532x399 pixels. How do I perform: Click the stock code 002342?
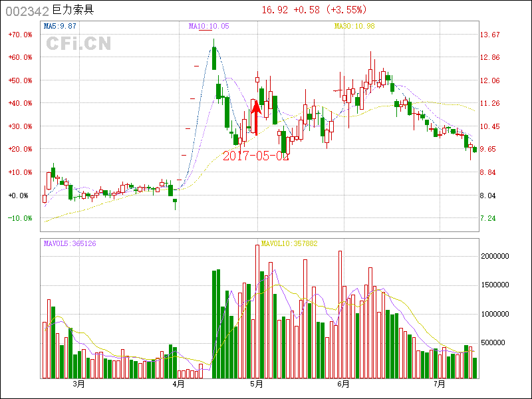pos(27,10)
